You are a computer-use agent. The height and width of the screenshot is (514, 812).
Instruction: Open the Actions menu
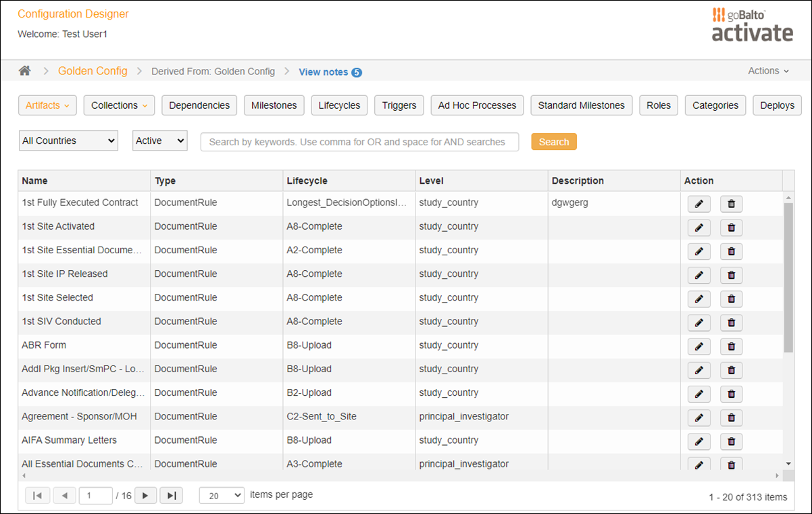(767, 70)
